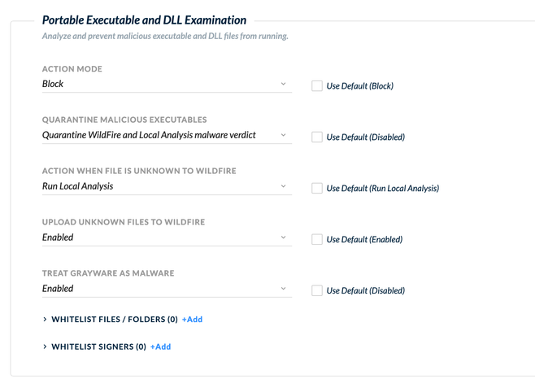This screenshot has width=535, height=392.
Task: Check Use Default (Block) checkbox
Action: [x=317, y=85]
